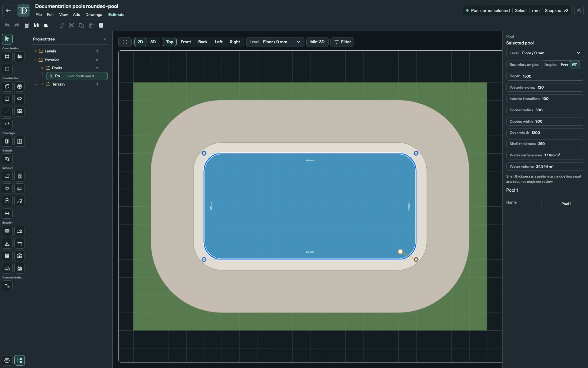Pick the door opening tool

point(7,141)
